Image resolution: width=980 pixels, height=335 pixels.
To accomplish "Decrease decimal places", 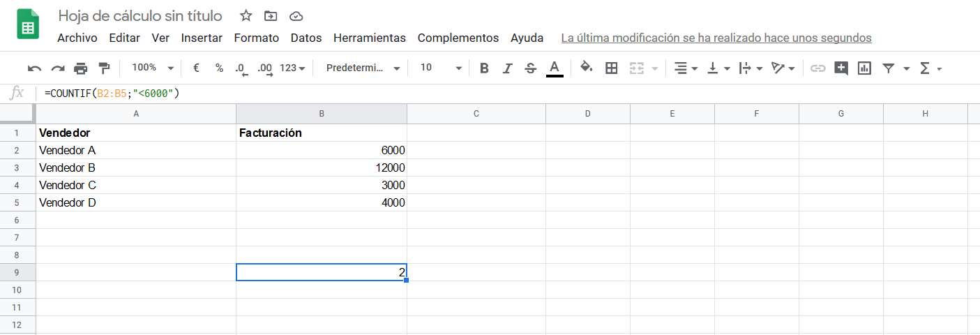I will tap(241, 68).
